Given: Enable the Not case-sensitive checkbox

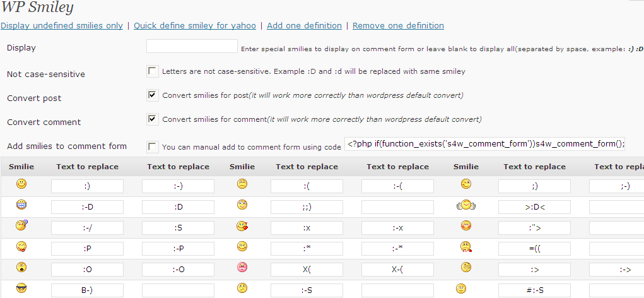Looking at the screenshot, I should 153,71.
